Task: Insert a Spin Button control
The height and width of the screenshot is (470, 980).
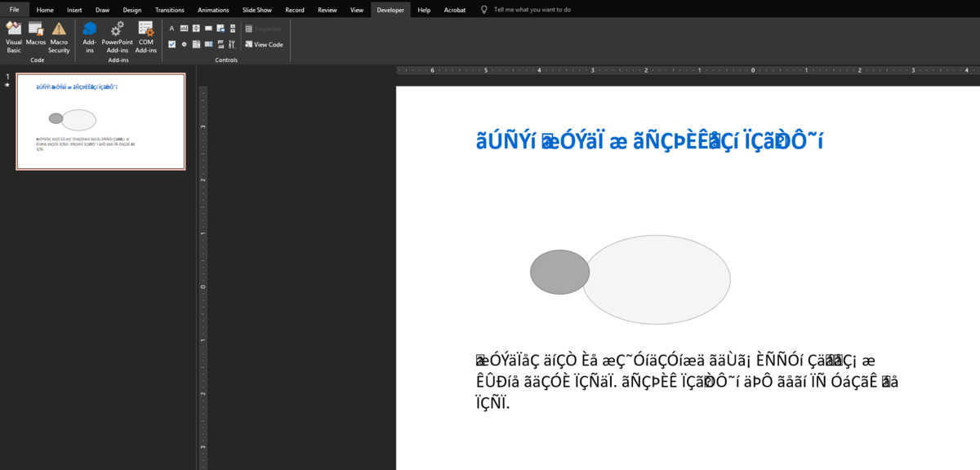Action: [x=196, y=28]
